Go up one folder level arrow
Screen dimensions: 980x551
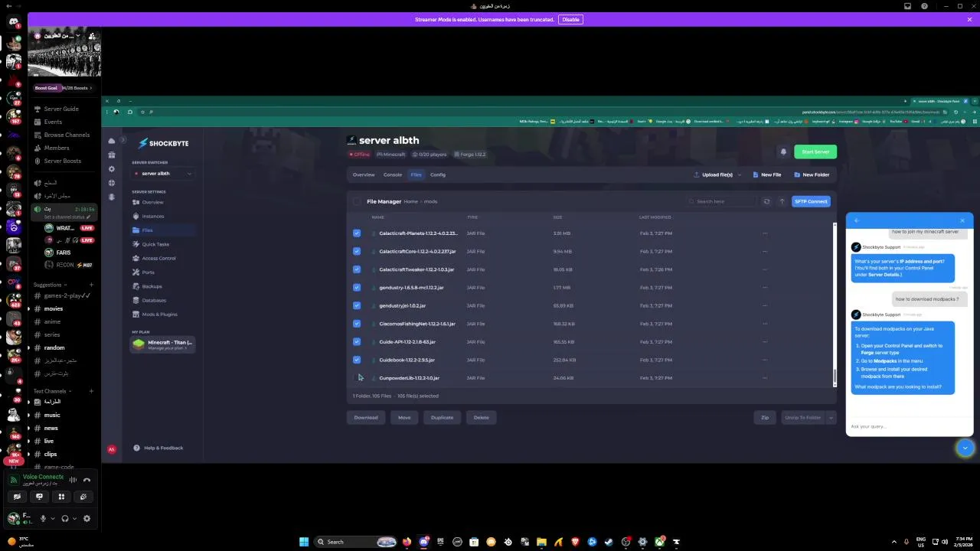click(x=782, y=201)
